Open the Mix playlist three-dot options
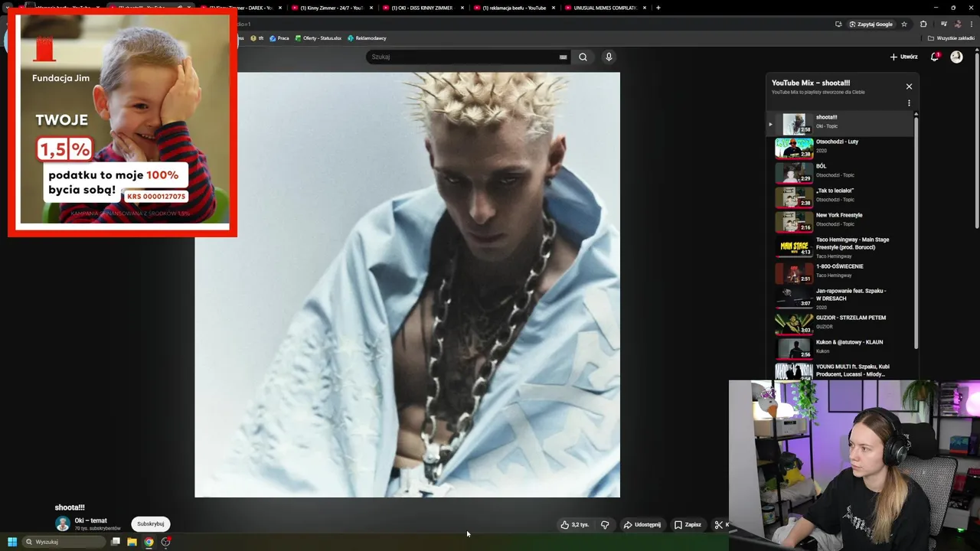The image size is (980, 551). point(909,103)
